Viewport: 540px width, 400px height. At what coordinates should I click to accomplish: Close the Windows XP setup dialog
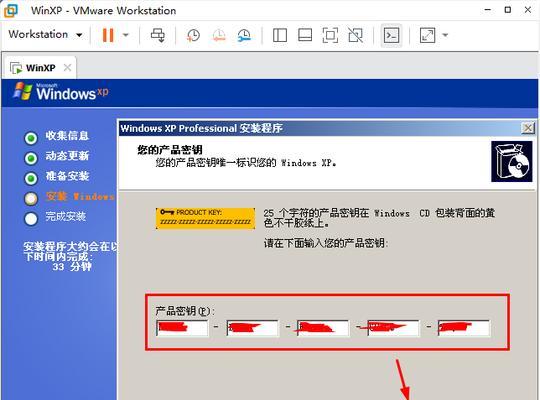tap(528, 128)
